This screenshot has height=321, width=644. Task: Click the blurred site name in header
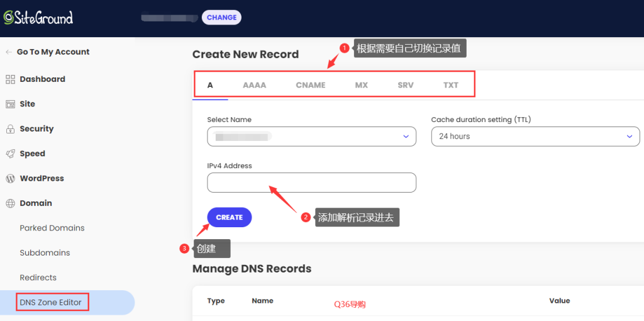[170, 17]
